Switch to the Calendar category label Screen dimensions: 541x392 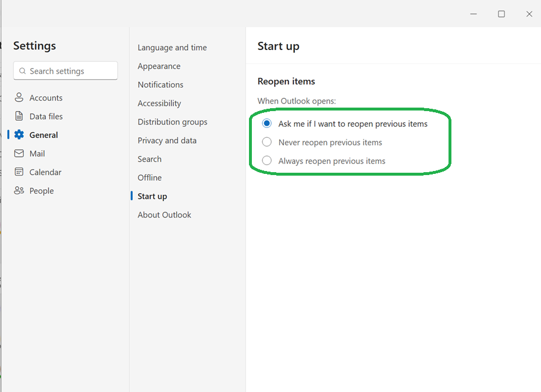click(45, 173)
